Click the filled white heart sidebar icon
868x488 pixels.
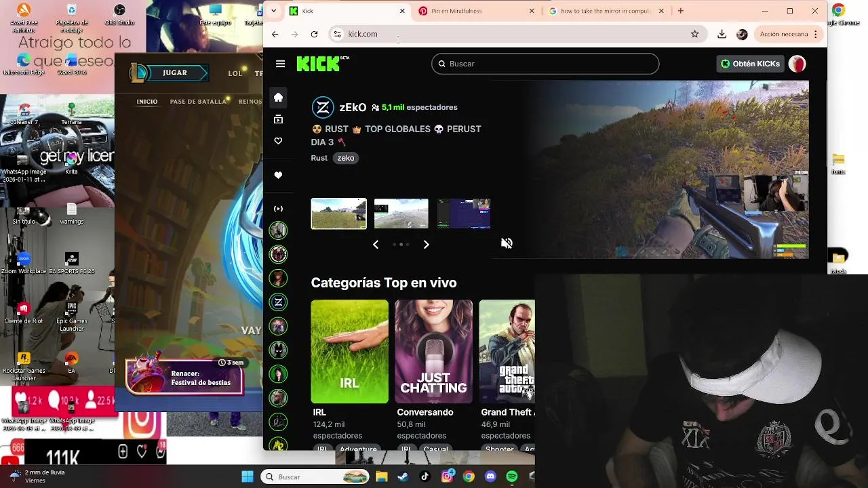coord(278,175)
